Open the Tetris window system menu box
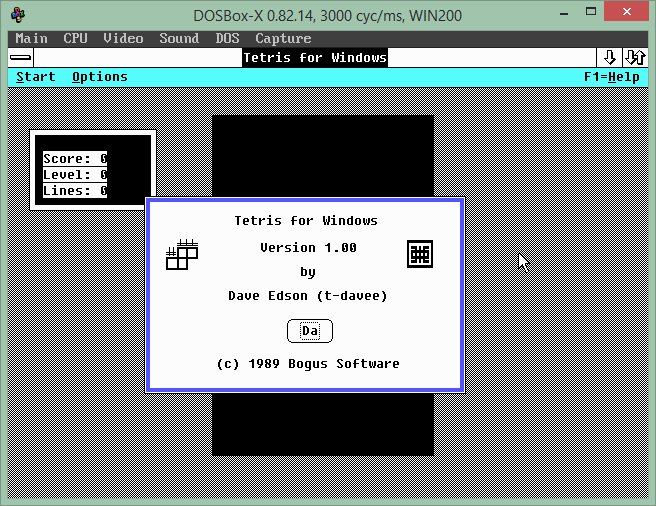 (x=20, y=57)
